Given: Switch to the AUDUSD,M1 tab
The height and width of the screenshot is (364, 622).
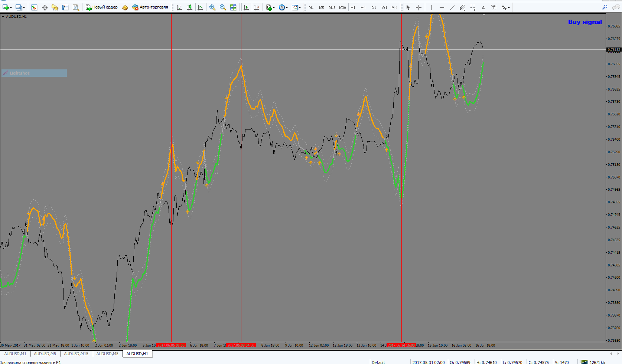Looking at the screenshot, I should coord(15,354).
